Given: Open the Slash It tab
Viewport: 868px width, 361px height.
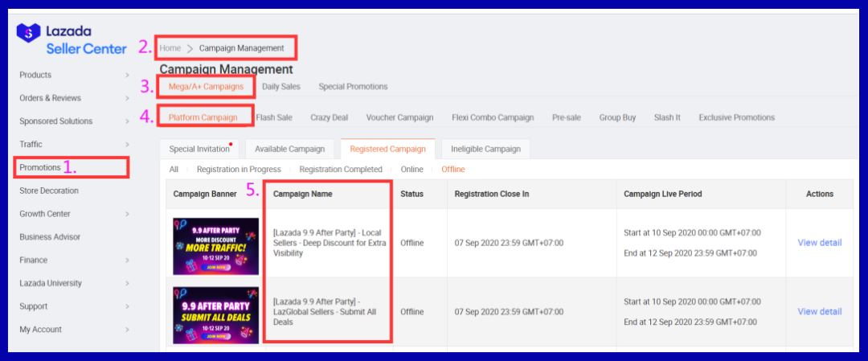Looking at the screenshot, I should 667,117.
